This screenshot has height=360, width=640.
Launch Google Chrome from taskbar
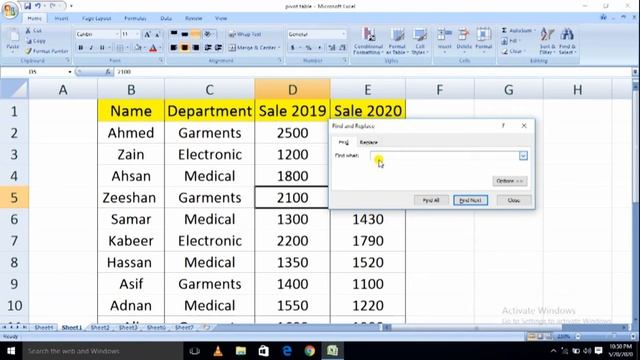[310, 351]
